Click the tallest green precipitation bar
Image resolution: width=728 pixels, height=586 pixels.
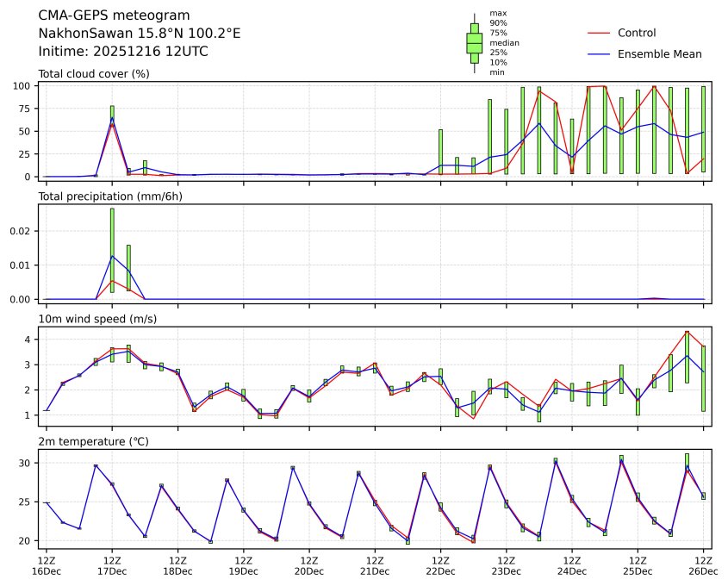(112, 250)
